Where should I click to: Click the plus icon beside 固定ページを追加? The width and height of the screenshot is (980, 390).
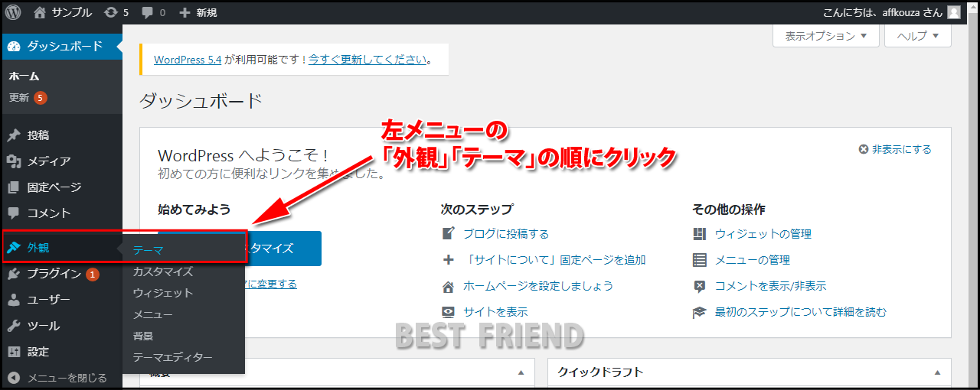[x=449, y=260]
